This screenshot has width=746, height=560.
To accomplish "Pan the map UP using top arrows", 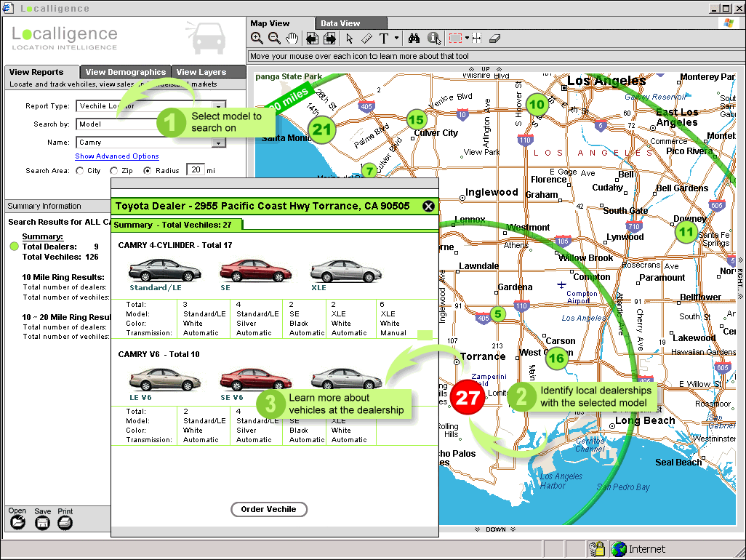I will [485, 69].
